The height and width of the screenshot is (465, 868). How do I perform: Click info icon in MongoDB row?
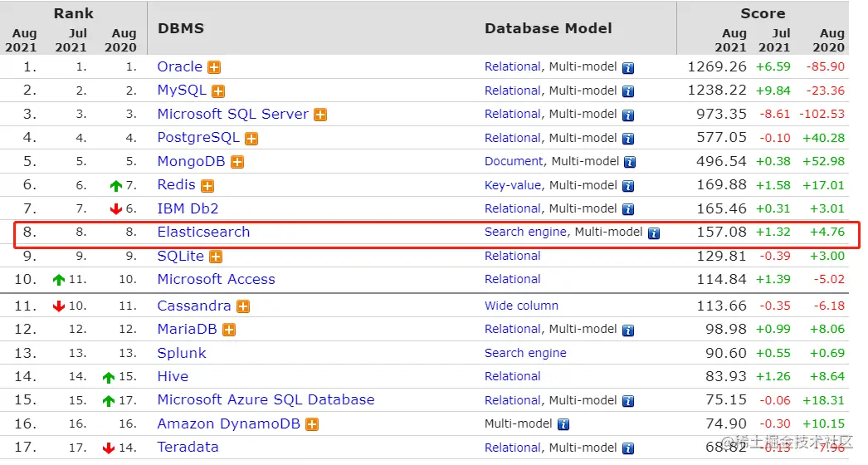630,163
